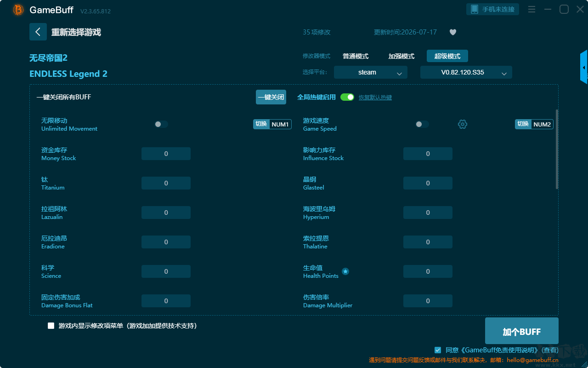
Task: Click the phone not connected button
Action: click(493, 9)
